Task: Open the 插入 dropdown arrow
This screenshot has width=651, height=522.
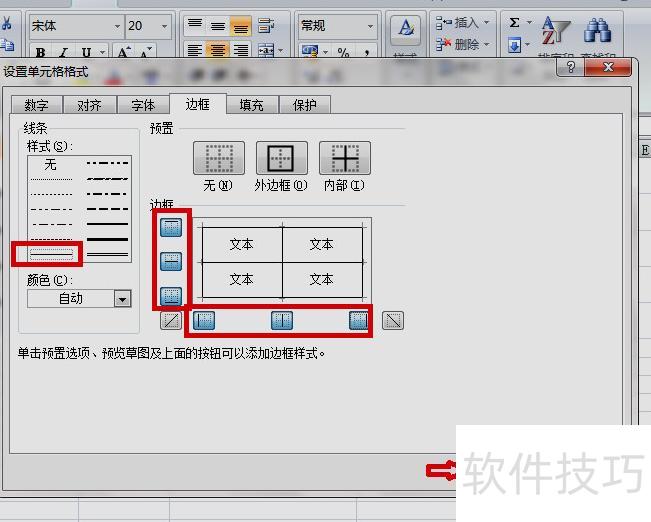Action: coord(487,22)
